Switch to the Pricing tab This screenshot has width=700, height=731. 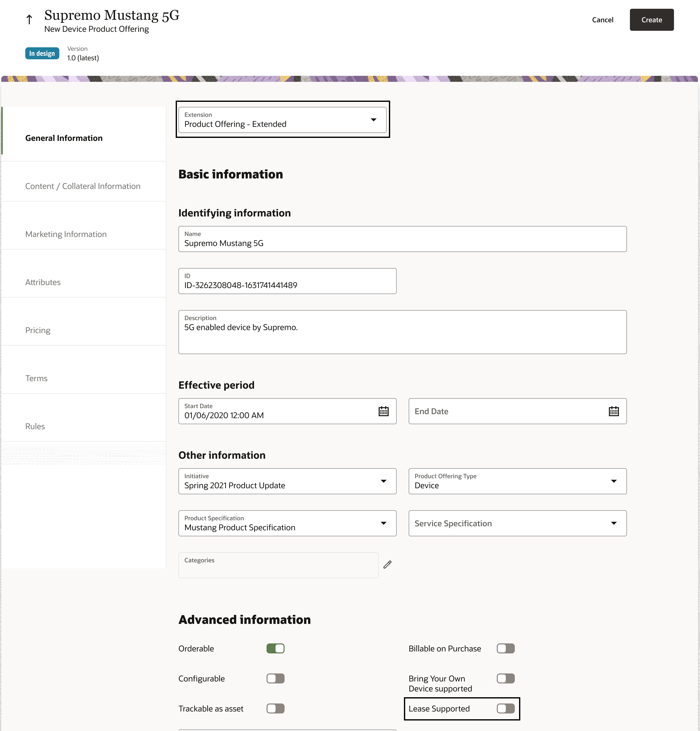click(38, 330)
